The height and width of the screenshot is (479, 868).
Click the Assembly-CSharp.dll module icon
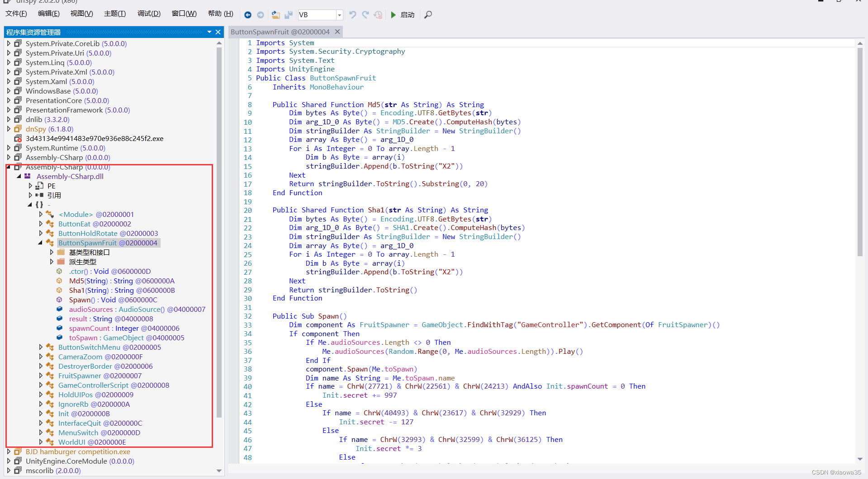[x=28, y=176]
